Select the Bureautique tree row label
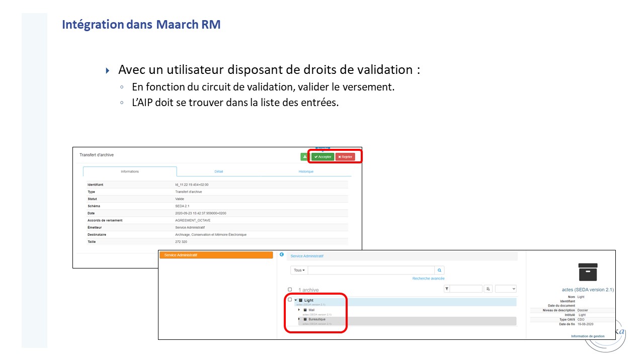The image size is (644, 362). pos(317,319)
